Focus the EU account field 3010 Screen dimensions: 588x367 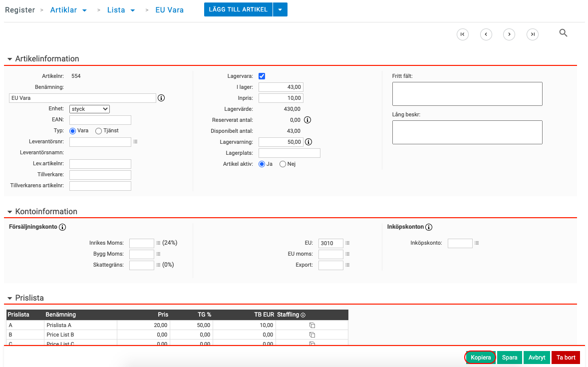[x=331, y=243]
